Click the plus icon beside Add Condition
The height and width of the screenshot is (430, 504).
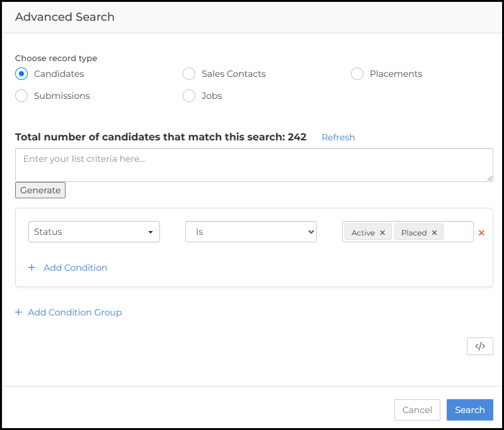(x=31, y=268)
